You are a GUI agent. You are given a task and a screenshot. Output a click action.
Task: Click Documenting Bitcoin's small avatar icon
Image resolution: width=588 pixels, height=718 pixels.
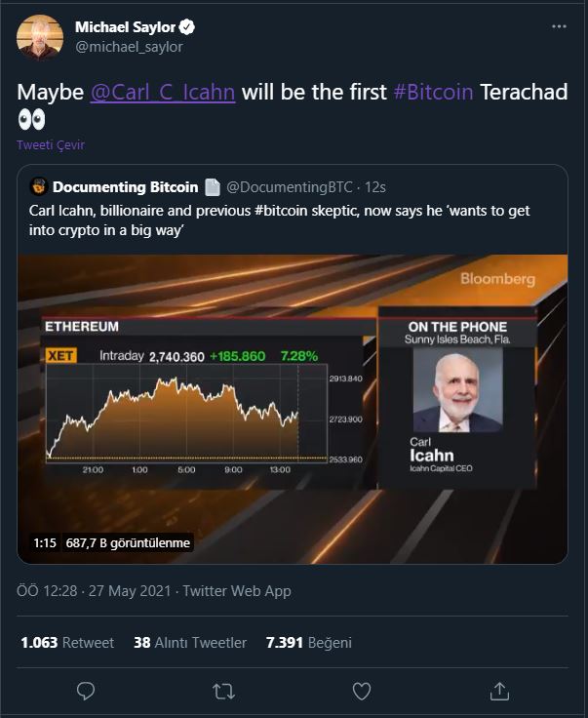pyautogui.click(x=39, y=187)
